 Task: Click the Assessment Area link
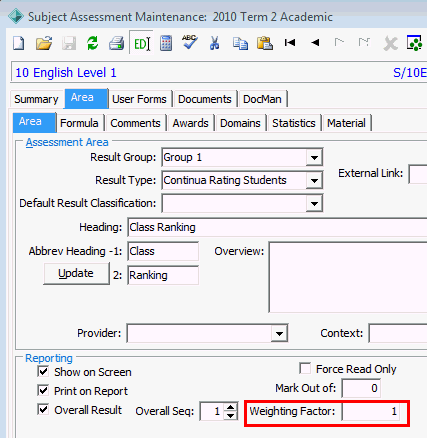click(x=67, y=142)
